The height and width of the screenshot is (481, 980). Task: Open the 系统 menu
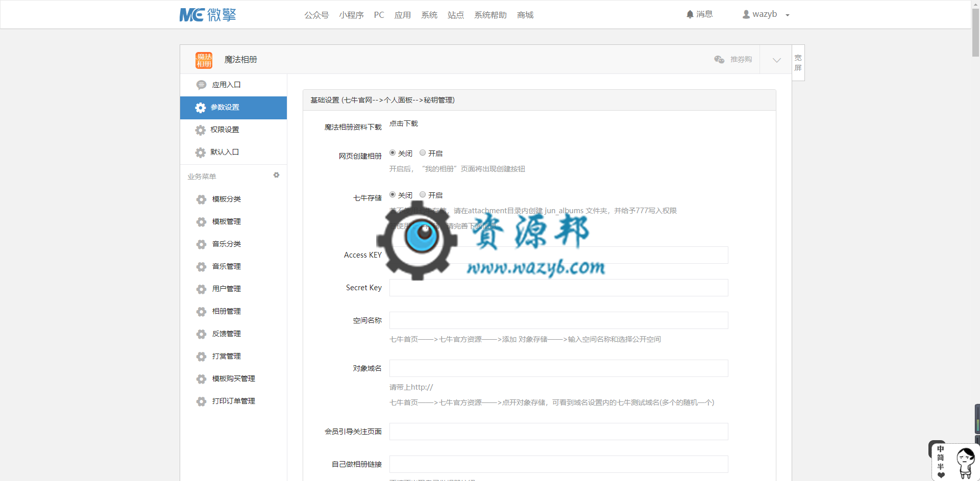click(429, 15)
